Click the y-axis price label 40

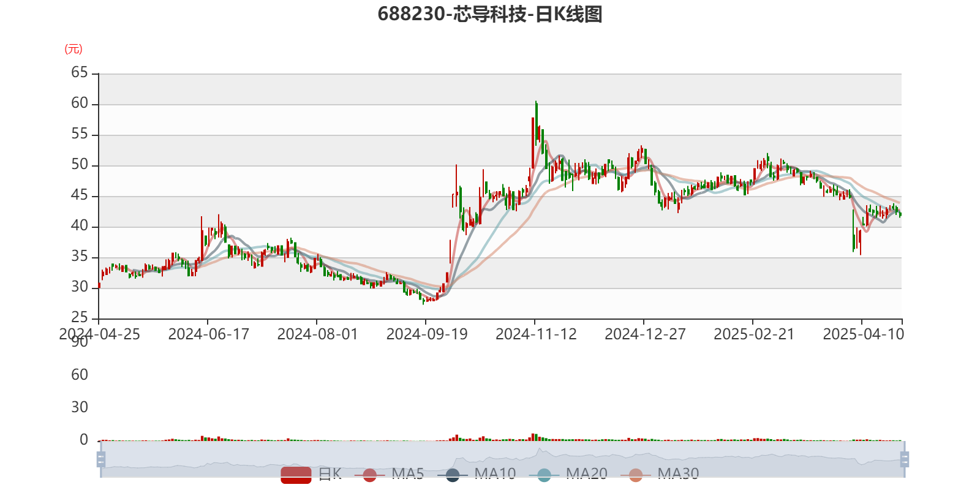80,226
